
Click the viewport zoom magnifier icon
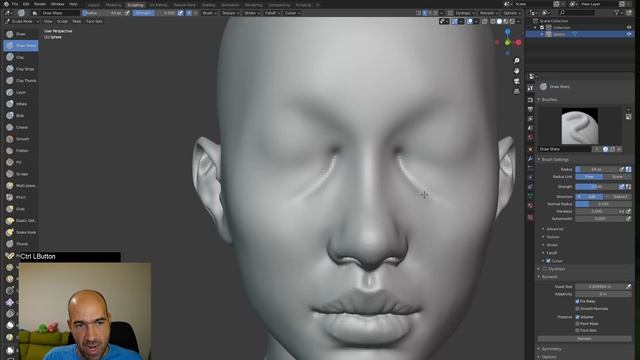pyautogui.click(x=517, y=60)
